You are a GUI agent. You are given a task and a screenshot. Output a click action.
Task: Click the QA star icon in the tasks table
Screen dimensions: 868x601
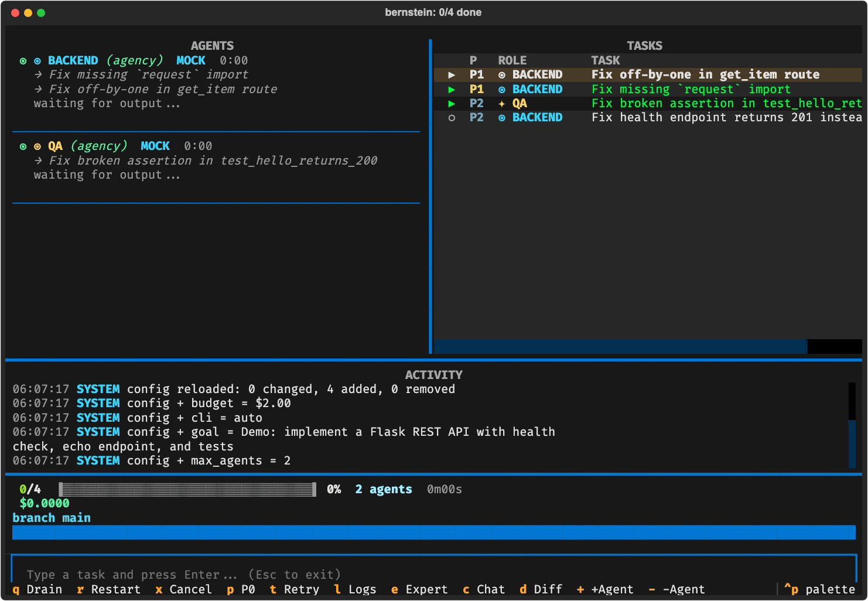click(502, 104)
